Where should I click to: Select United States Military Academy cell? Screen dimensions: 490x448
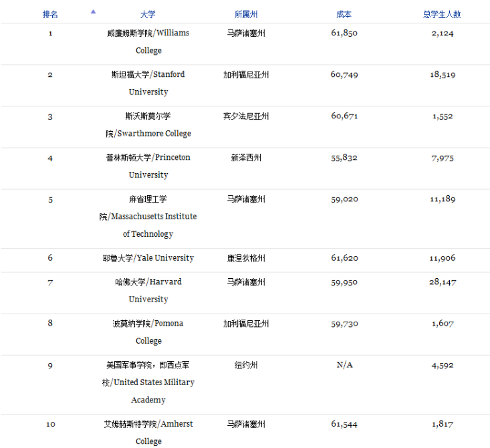[148, 382]
